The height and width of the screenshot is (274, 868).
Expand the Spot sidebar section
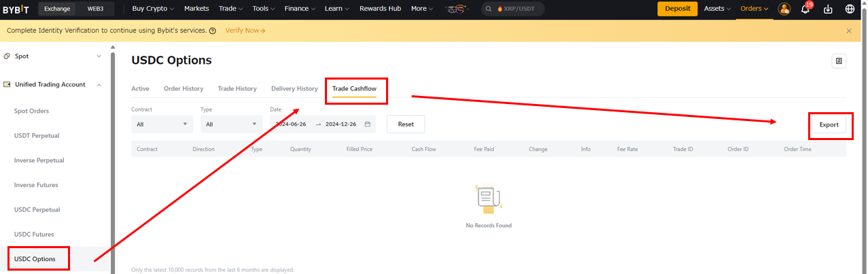[99, 56]
